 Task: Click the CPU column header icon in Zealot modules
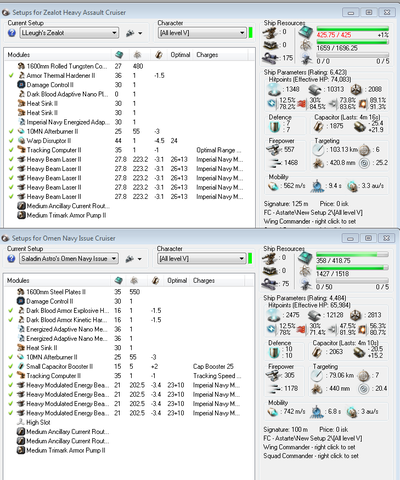[119, 55]
